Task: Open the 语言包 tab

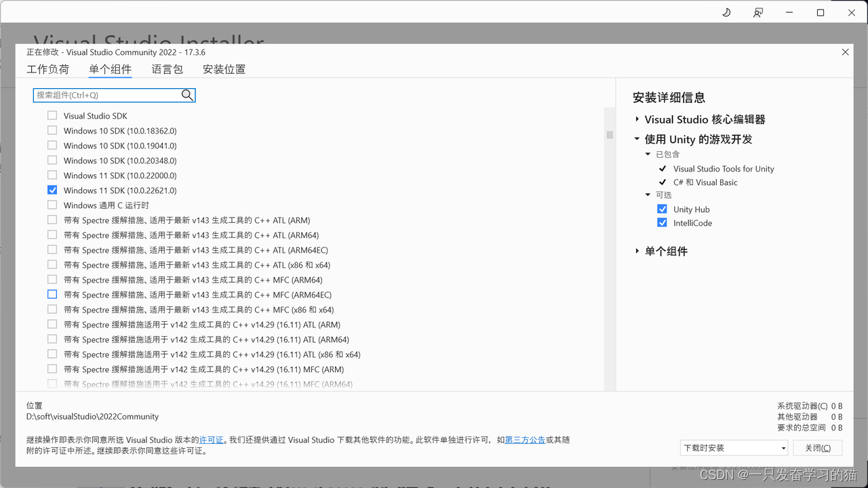Action: [x=167, y=69]
